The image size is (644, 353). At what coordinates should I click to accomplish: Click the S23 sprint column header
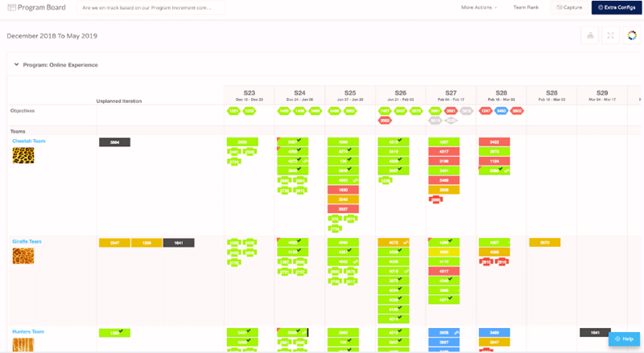[249, 93]
